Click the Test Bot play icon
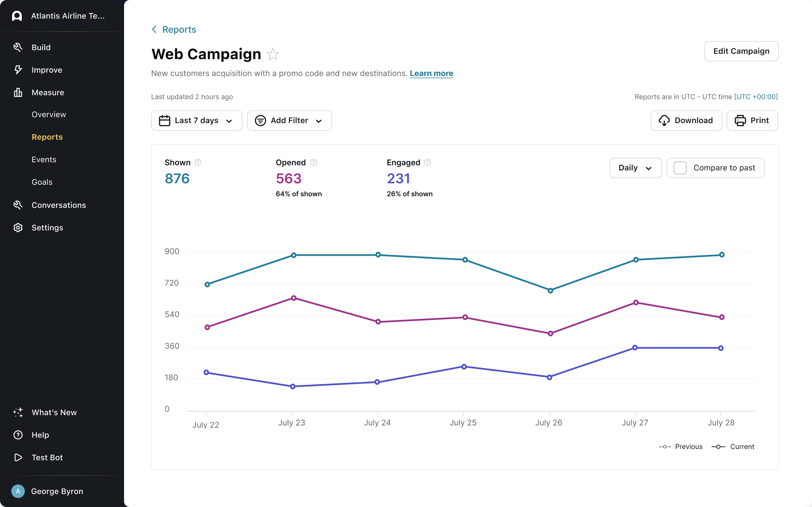The image size is (812, 507). [x=18, y=457]
